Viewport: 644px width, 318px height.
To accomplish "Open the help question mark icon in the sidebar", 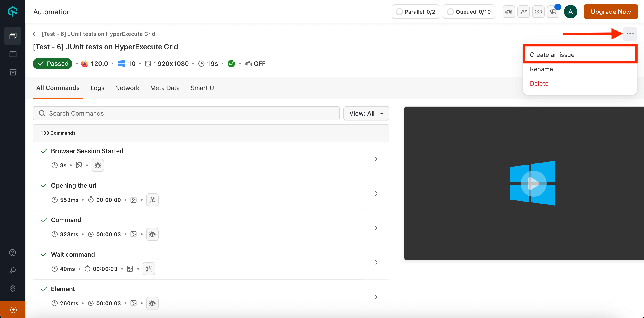I will [13, 252].
